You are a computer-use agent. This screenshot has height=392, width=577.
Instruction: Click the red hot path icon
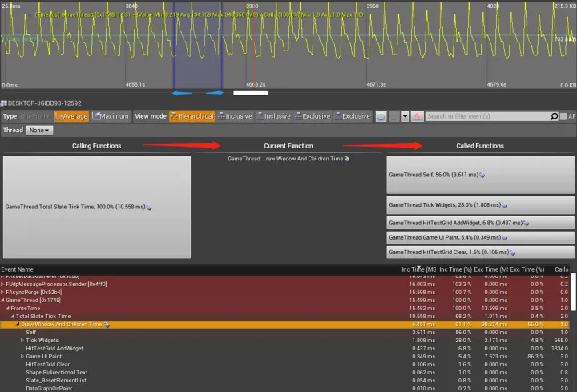(417, 116)
